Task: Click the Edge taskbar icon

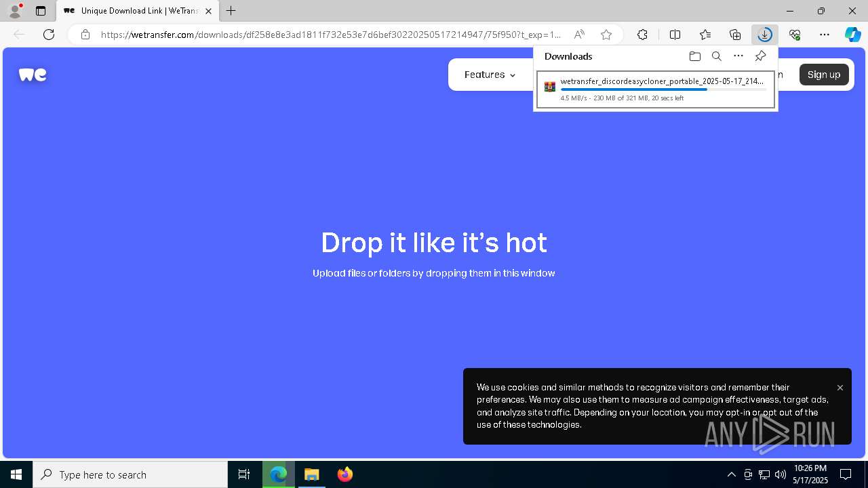Action: (x=278, y=474)
